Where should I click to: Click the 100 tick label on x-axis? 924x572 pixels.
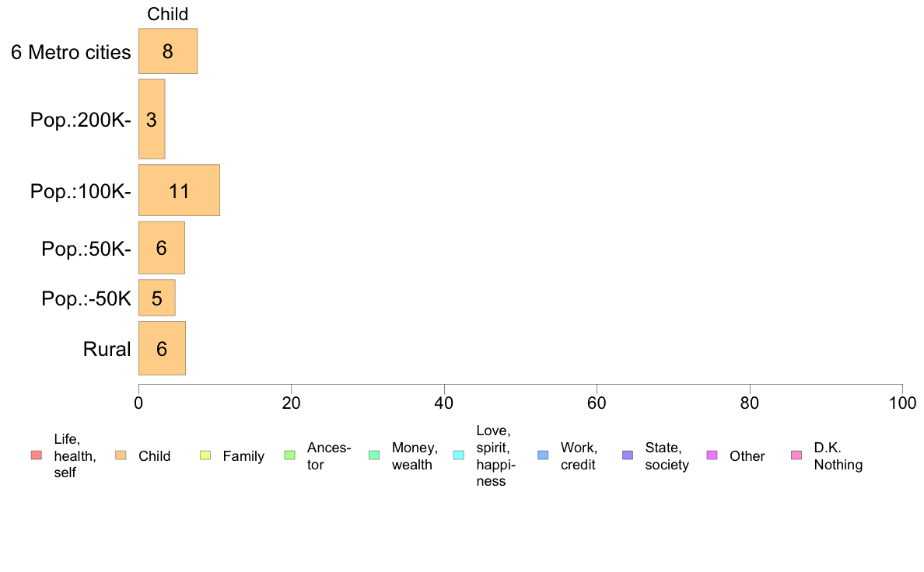pos(901,403)
